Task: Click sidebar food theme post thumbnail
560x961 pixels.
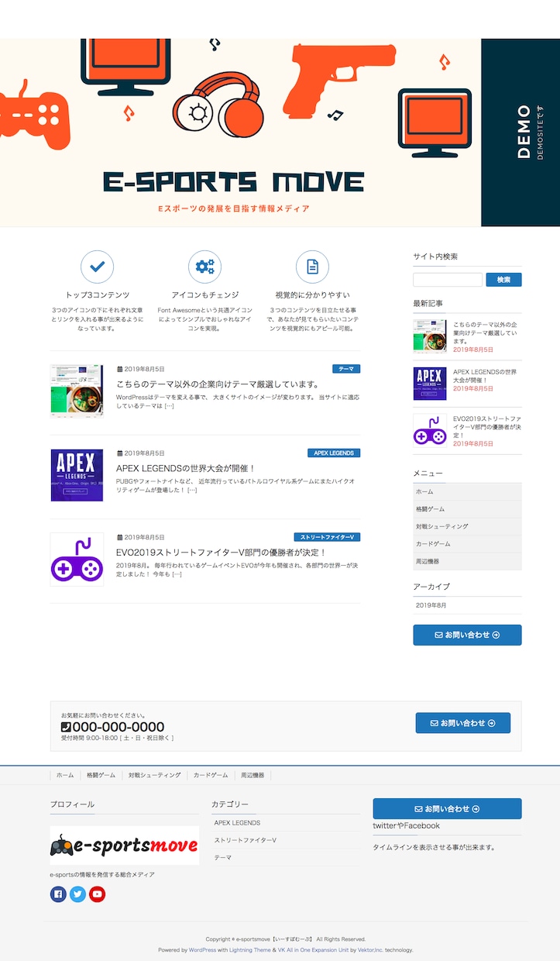Action: click(430, 337)
